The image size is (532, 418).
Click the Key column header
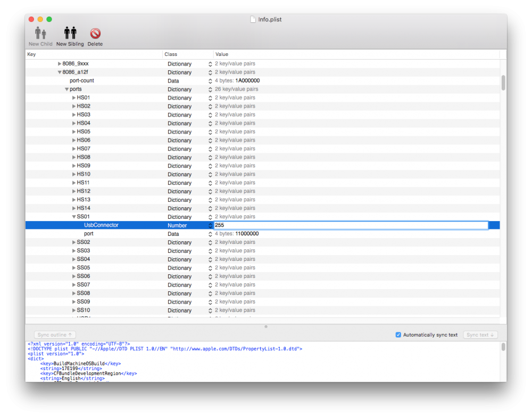[94, 54]
